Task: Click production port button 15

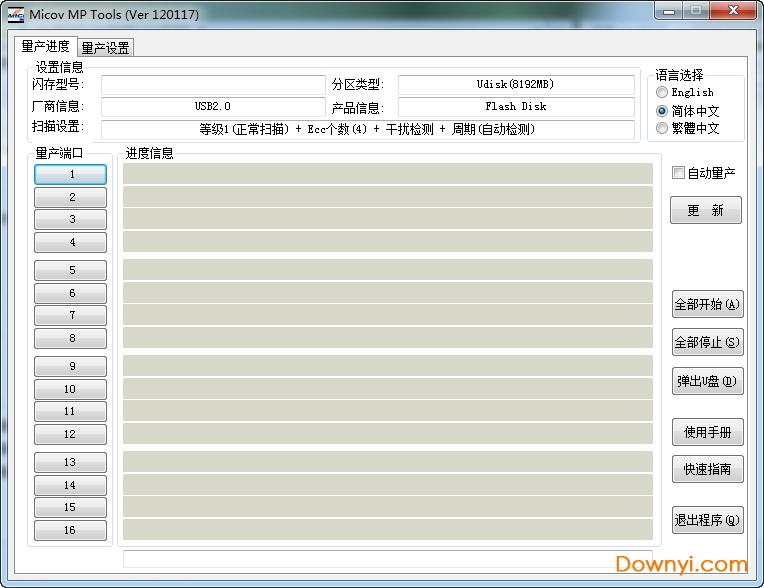Action: coord(71,507)
